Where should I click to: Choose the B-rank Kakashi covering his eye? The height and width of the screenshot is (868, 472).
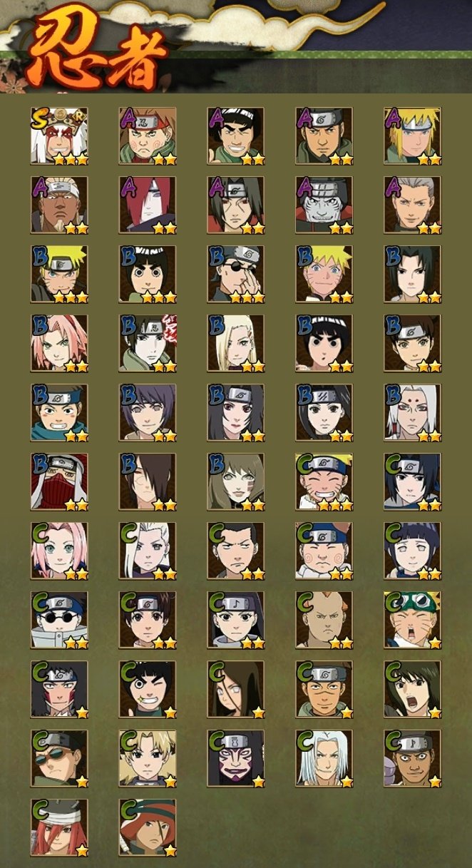[236, 275]
